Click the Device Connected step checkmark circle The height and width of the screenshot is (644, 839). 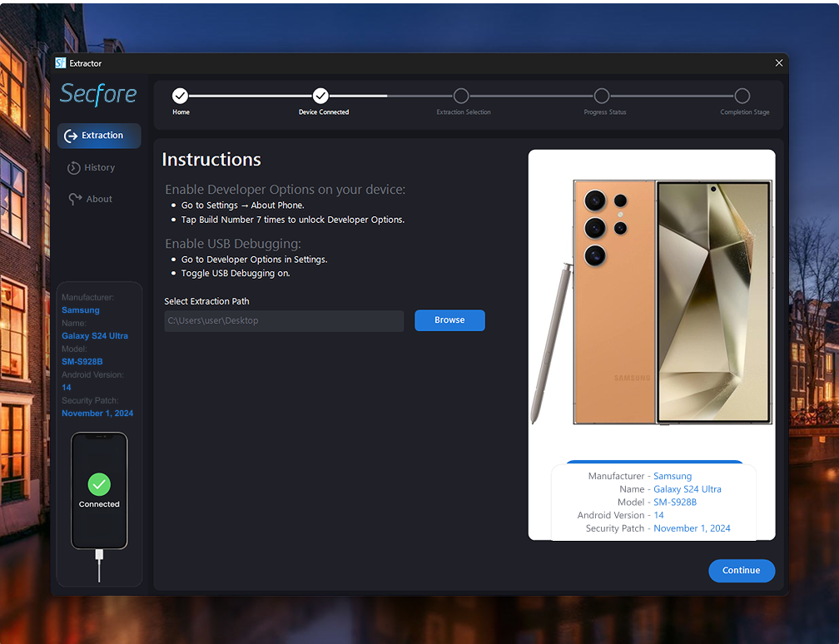coord(320,97)
